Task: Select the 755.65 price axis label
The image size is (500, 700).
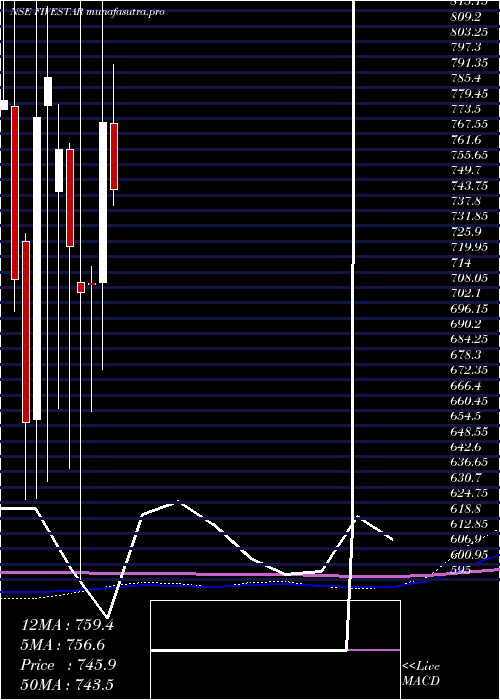Action: [x=468, y=155]
